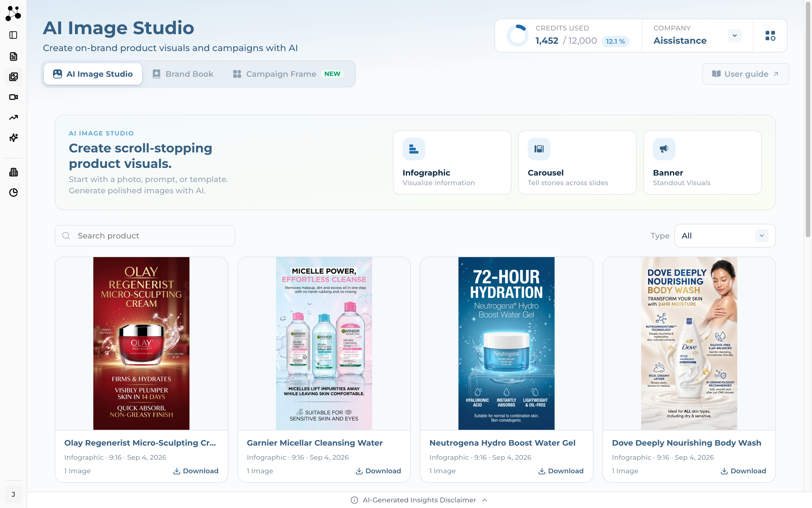
Task: Focus the Search product field
Action: click(x=145, y=236)
